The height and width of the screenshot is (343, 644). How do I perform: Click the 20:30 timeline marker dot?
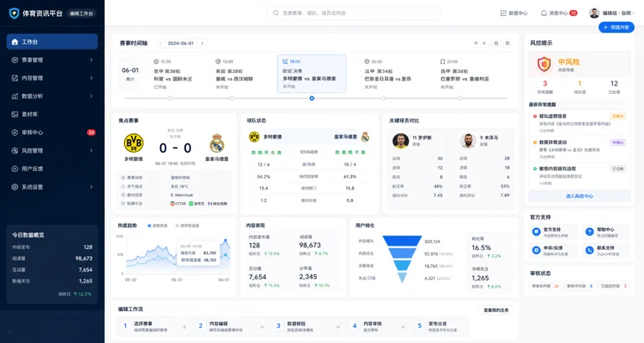(383, 98)
